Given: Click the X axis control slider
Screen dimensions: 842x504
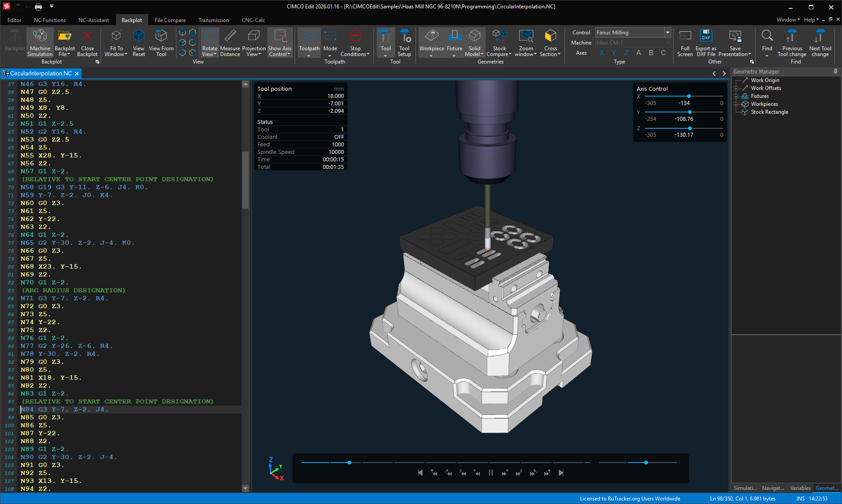Looking at the screenshot, I should point(689,96).
